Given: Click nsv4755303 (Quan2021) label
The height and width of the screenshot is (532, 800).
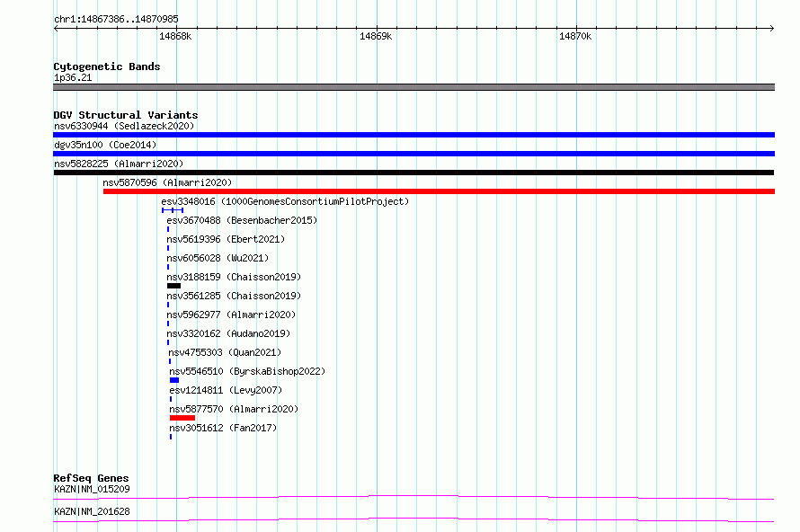Looking at the screenshot, I should 225,352.
